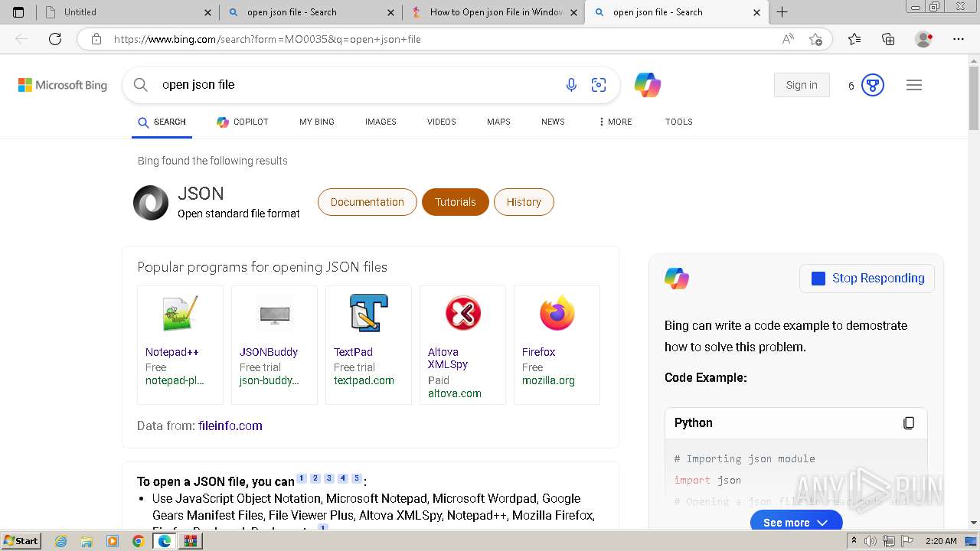Click the JSONBuddy program icon
The height and width of the screenshot is (551, 980).
coord(274,314)
